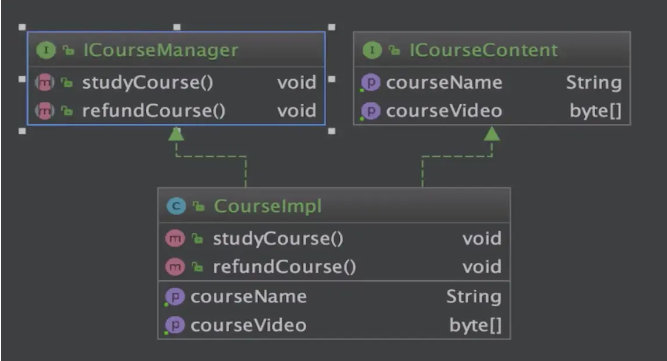
Task: Click property icon beside courseVideo in ICourseContent
Action: coord(371,111)
